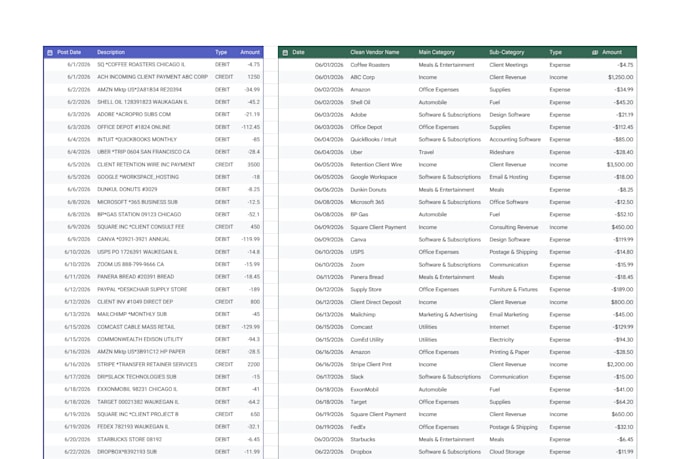Select the '-$189.00' amount cell

[622, 289]
